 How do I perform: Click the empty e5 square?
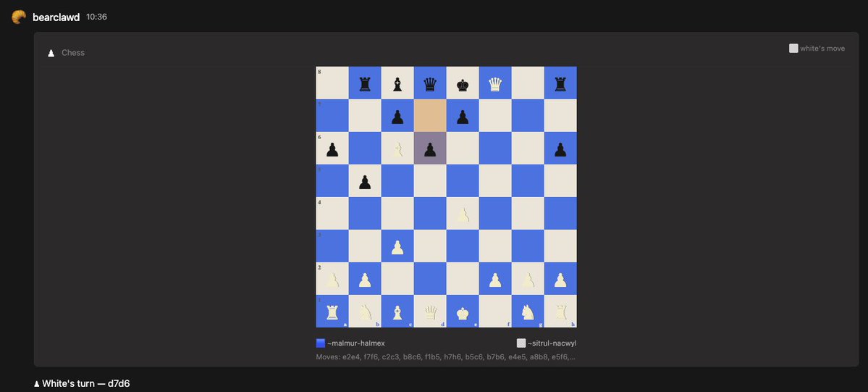463,181
